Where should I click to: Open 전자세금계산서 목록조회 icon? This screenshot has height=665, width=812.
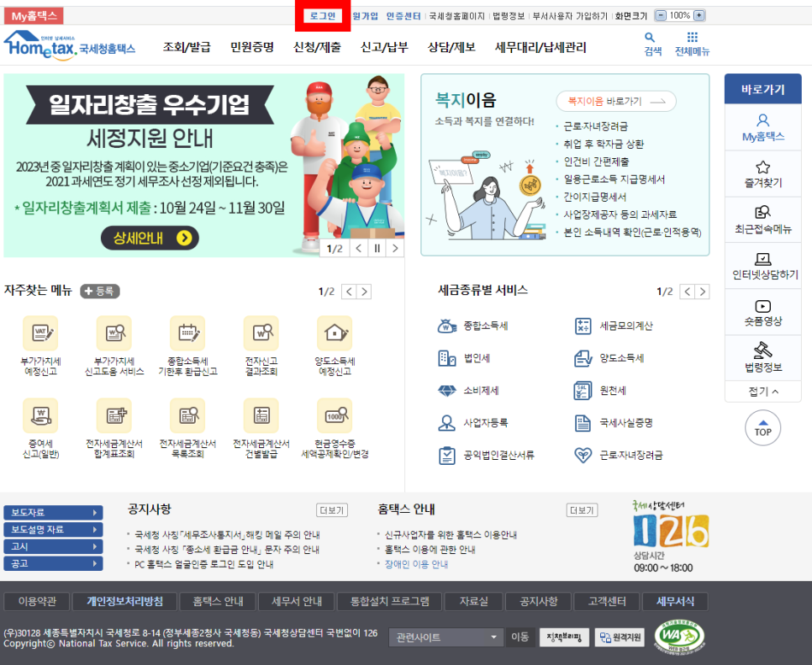(187, 415)
